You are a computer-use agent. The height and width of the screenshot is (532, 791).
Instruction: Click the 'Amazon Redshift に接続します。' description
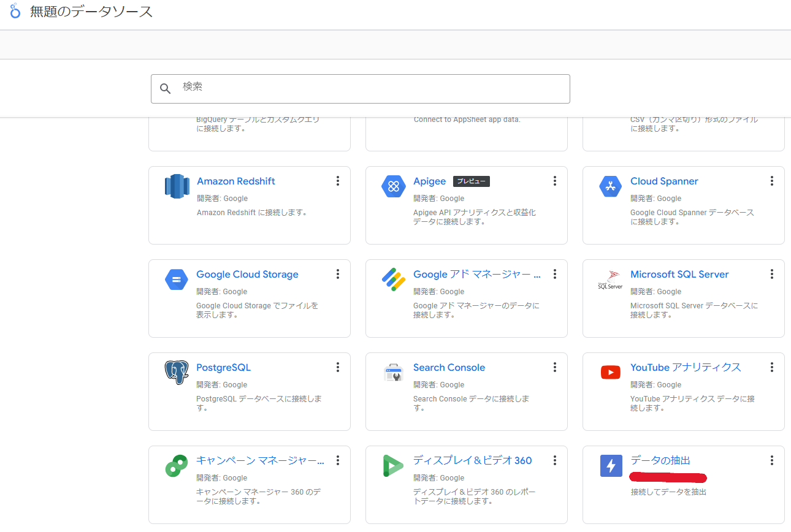[x=252, y=213]
